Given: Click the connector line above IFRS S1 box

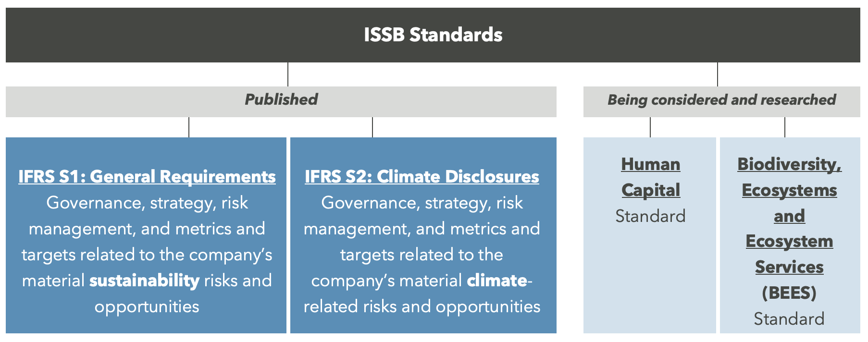Looking at the screenshot, I should coord(189,127).
